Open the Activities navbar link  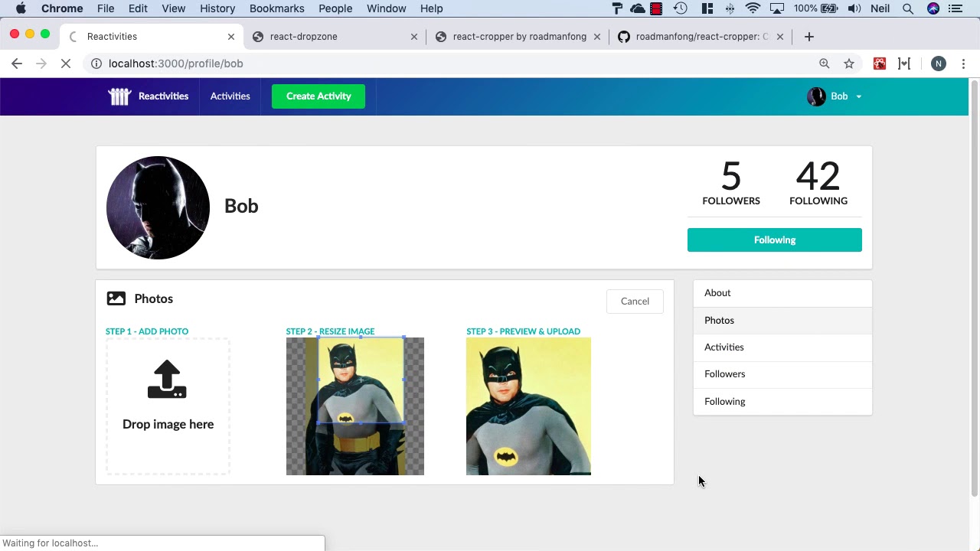(x=230, y=96)
